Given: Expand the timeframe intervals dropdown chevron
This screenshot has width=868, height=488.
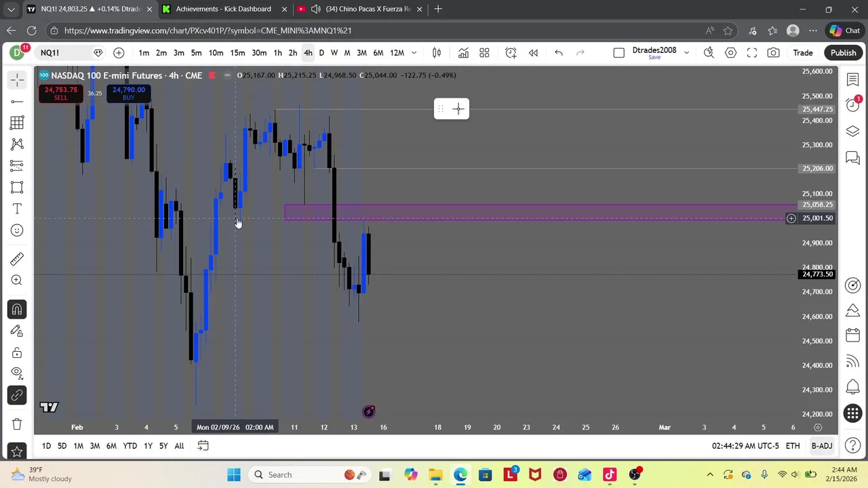Looking at the screenshot, I should click(414, 53).
